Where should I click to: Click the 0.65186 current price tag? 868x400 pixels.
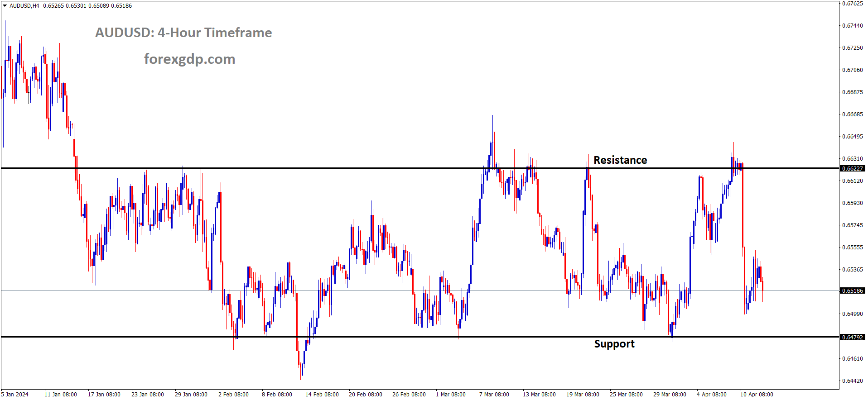click(x=853, y=290)
